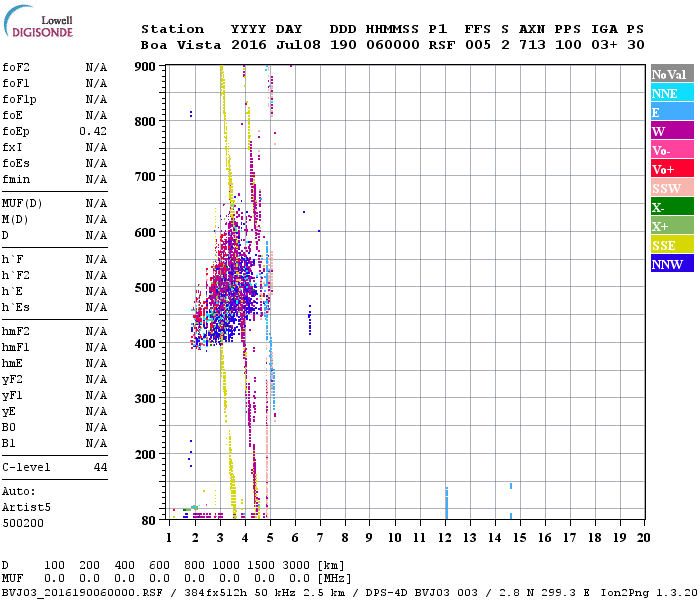Select the X+ light green legend swatch
Image resolution: width=700 pixels, height=600 pixels.
pos(672,226)
